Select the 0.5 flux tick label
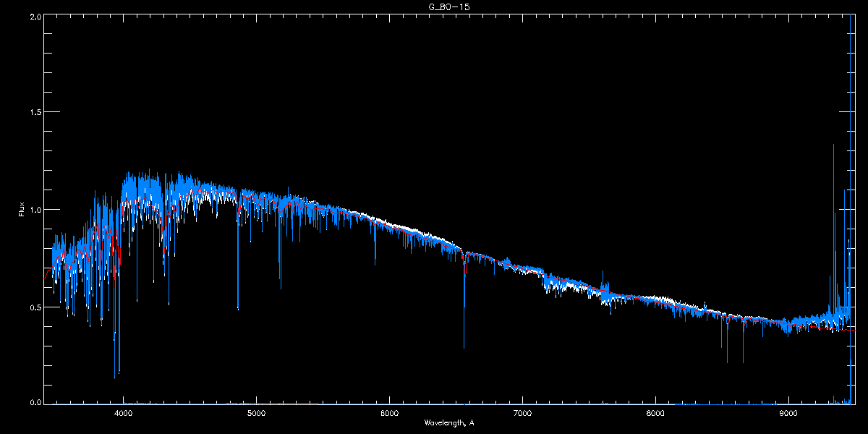Screen dimensions: 868x434 click(x=33, y=307)
